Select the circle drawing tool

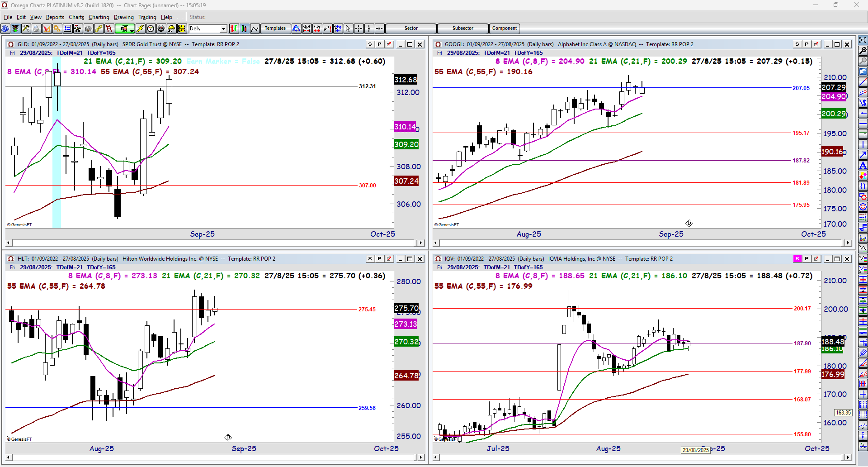point(863,207)
